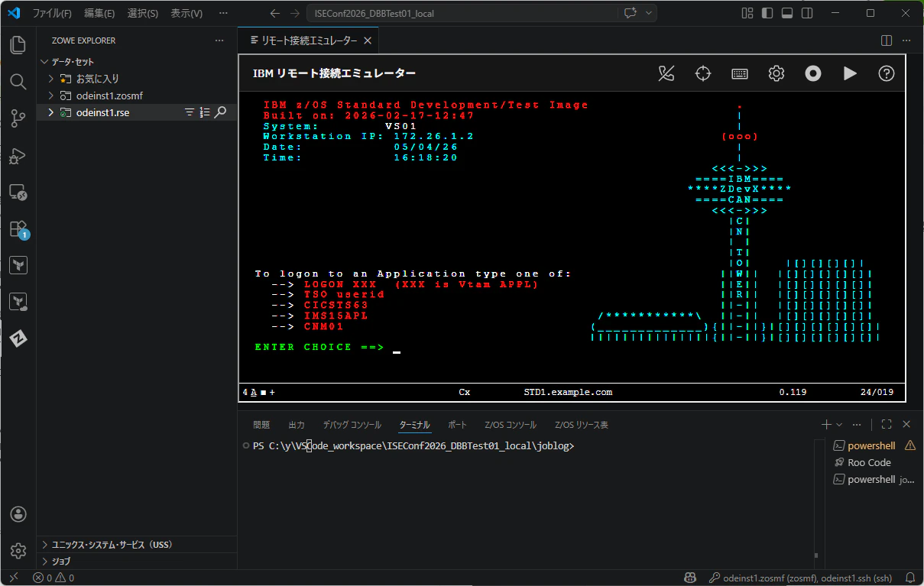The height and width of the screenshot is (586, 924).
Task: Open ファイル(F) menu
Action: click(52, 13)
